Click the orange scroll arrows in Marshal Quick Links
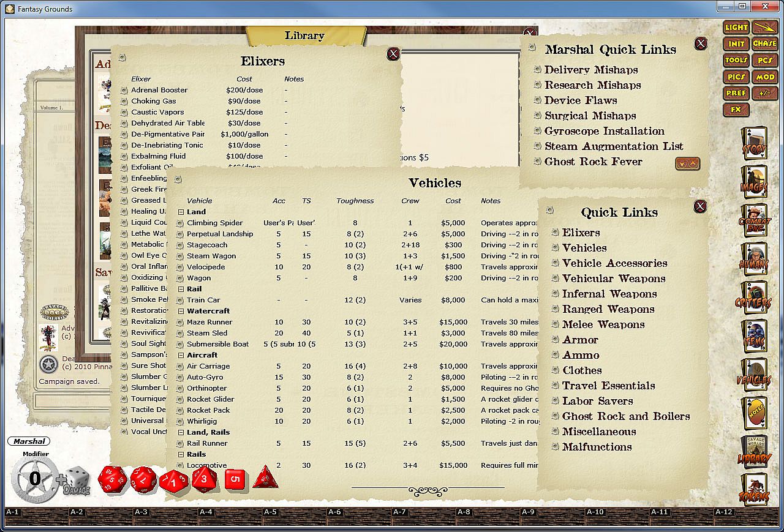Viewport: 784px width, 532px height. 687,163
